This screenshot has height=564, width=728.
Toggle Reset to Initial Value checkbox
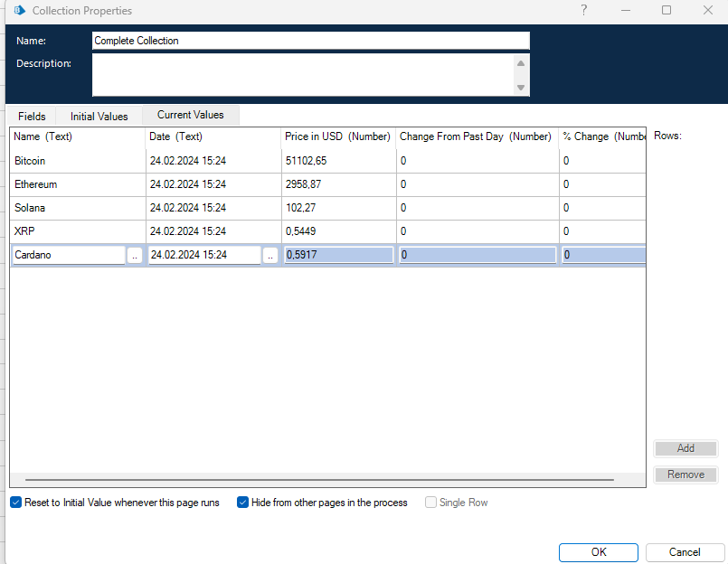pos(16,503)
